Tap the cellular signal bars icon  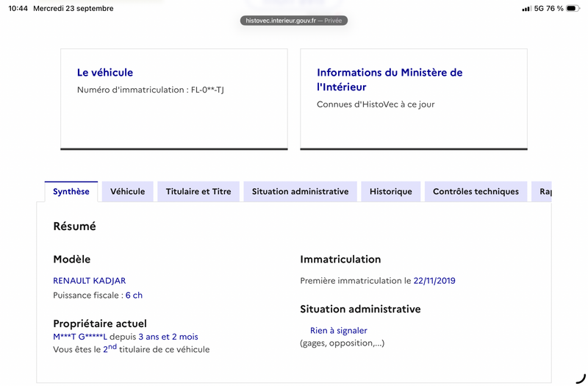[526, 9]
